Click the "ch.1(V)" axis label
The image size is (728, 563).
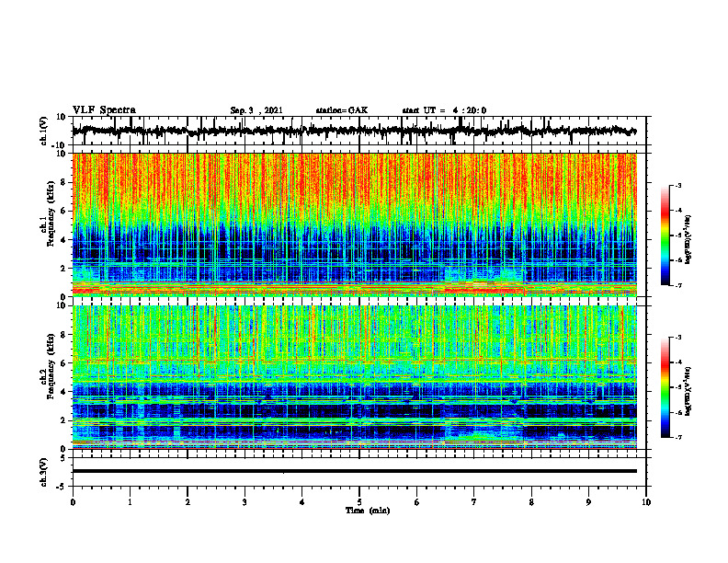point(44,131)
